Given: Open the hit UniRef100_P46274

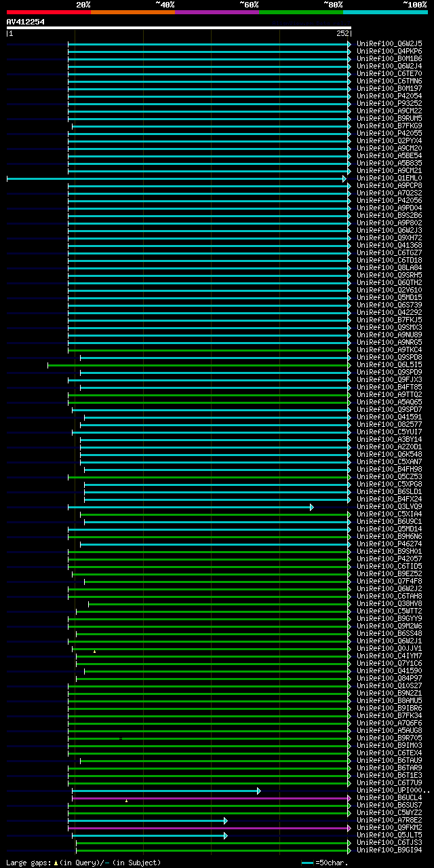Looking at the screenshot, I should point(389,544).
